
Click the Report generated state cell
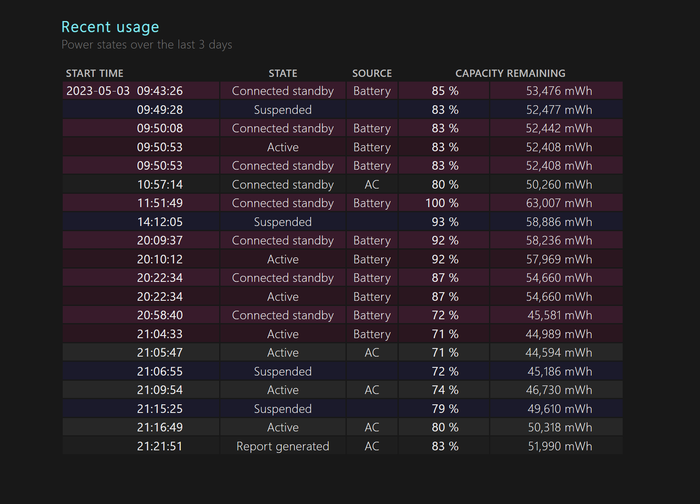(x=283, y=446)
